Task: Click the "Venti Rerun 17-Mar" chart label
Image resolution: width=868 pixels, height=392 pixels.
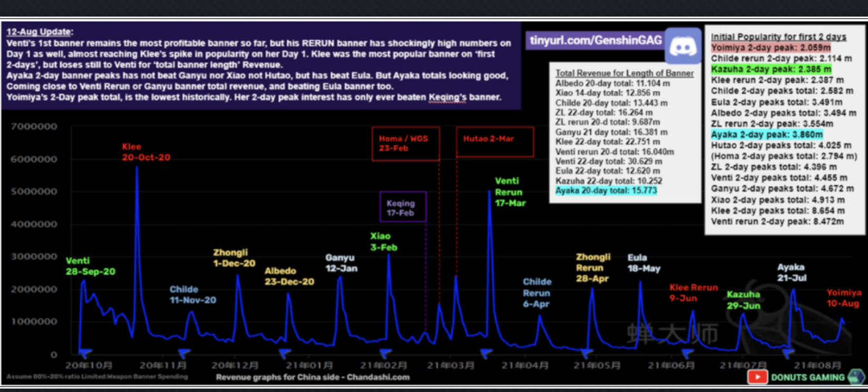Action: coord(510,192)
